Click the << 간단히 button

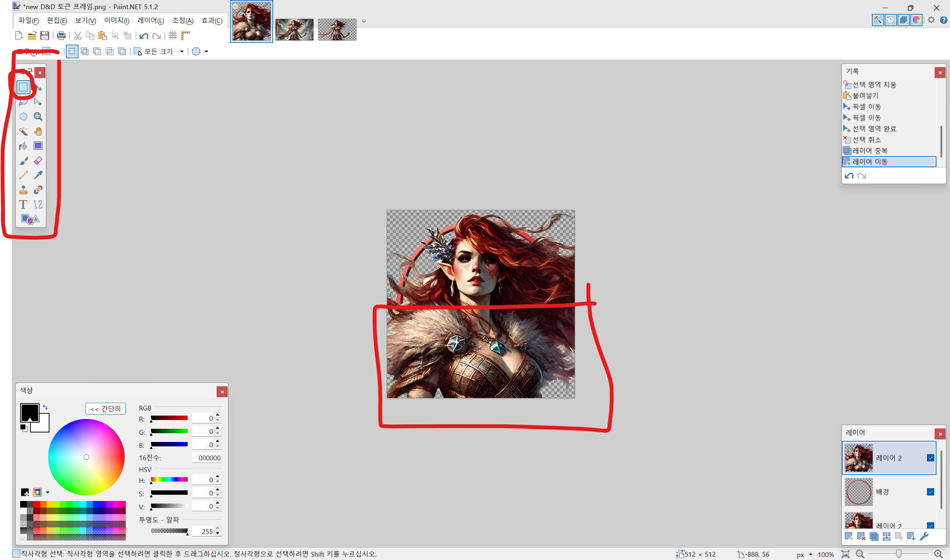click(105, 409)
